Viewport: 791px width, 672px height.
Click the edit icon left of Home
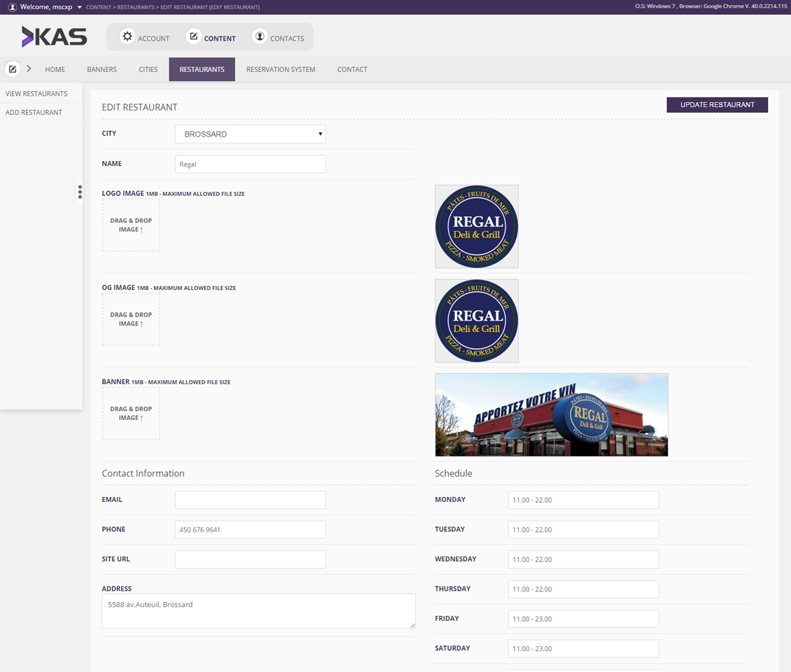coord(13,69)
